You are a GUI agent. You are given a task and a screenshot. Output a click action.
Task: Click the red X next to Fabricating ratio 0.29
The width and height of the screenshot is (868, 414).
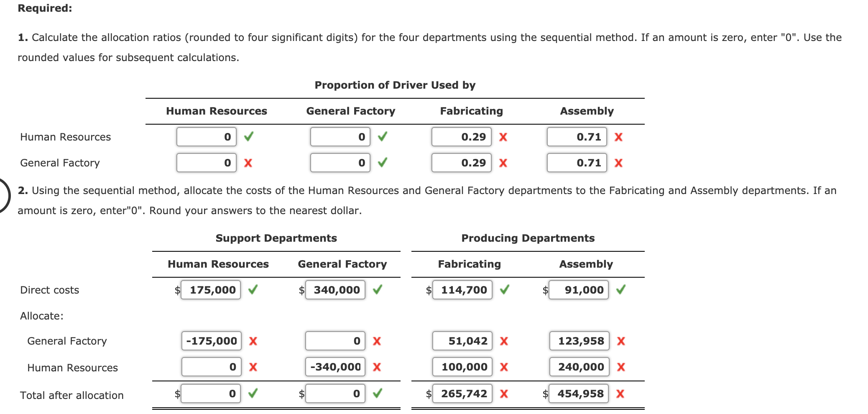point(503,137)
